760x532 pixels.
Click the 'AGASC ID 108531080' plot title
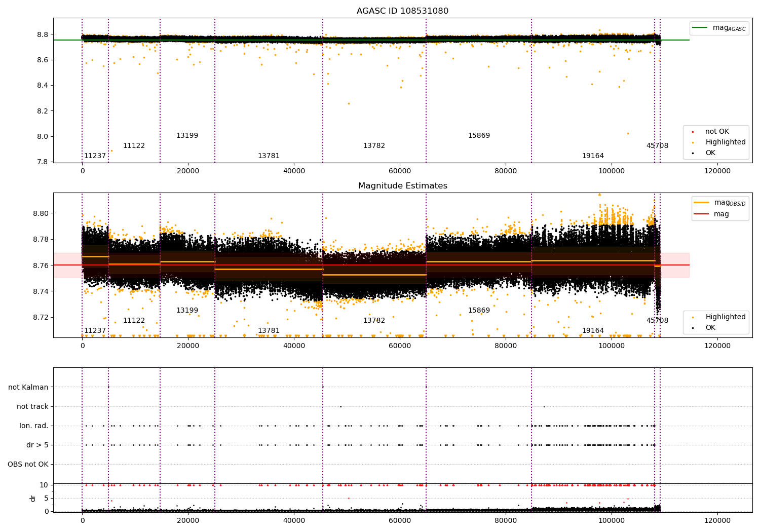click(x=402, y=11)
